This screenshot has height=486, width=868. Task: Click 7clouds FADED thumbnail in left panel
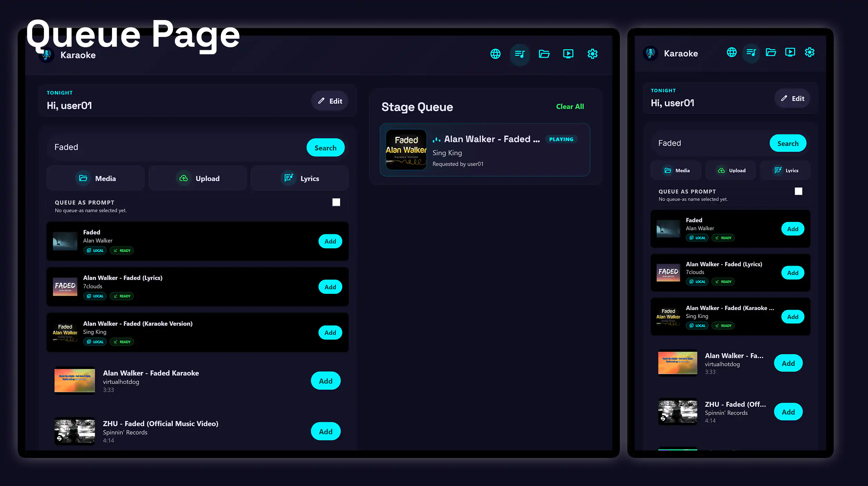click(65, 287)
